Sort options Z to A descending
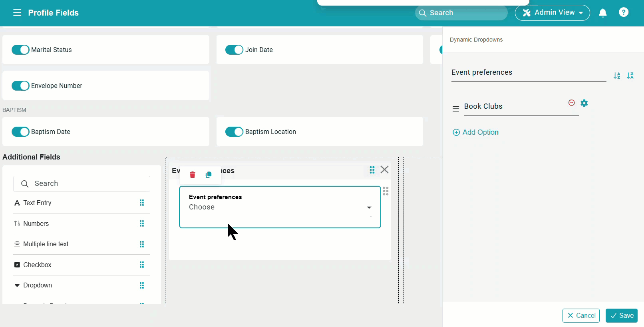This screenshot has width=644, height=327. (630, 76)
